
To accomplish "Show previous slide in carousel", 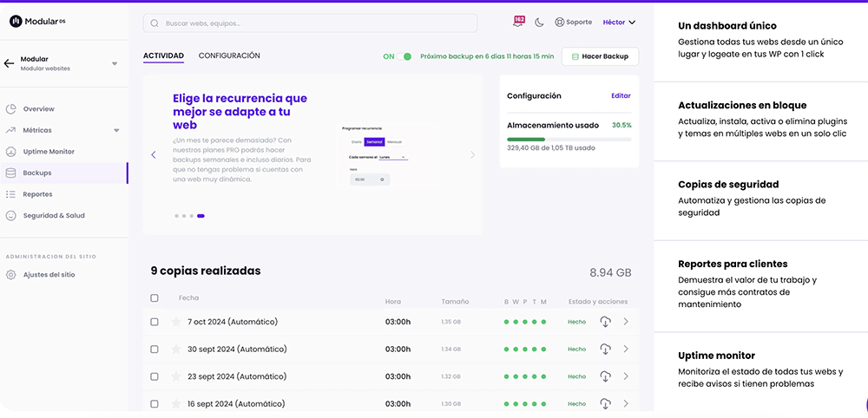I will pyautogui.click(x=154, y=155).
